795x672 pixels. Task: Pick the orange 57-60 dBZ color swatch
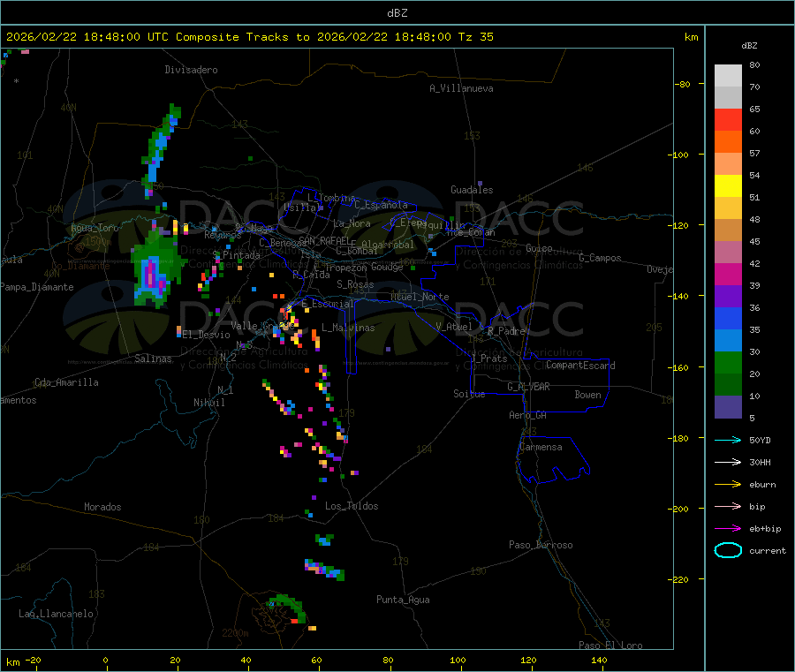[728, 142]
